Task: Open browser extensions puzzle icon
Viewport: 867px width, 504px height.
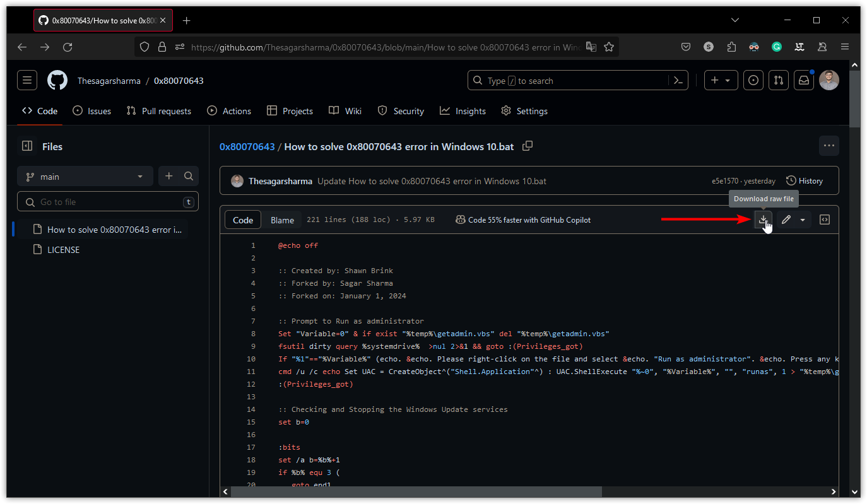Action: tap(731, 47)
